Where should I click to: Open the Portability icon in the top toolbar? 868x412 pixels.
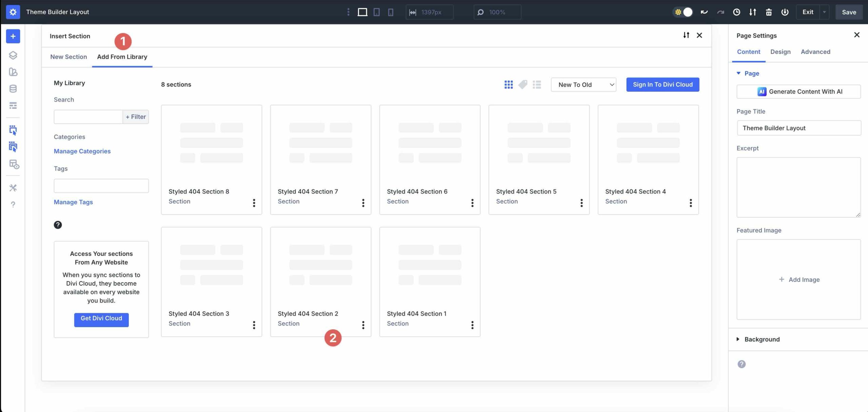coord(753,12)
